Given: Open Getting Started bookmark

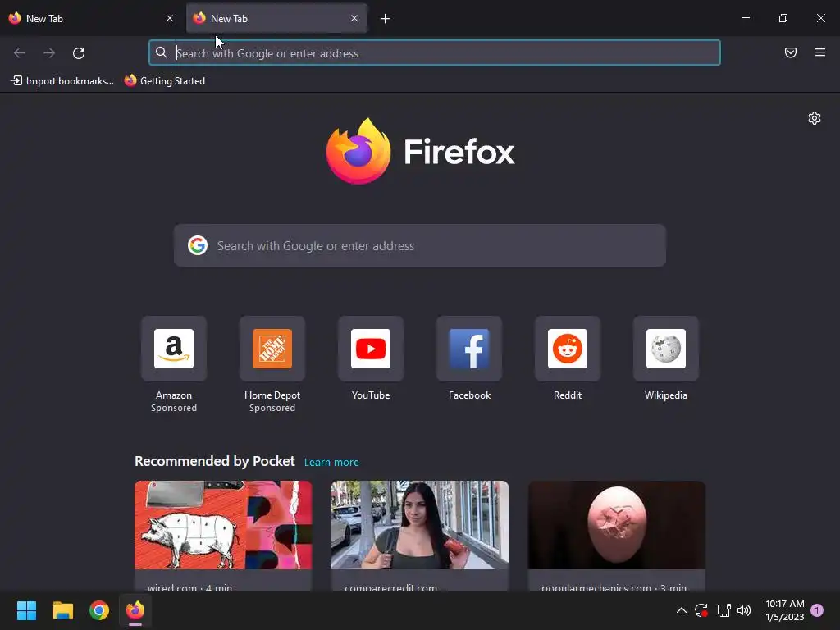Looking at the screenshot, I should click(x=164, y=81).
